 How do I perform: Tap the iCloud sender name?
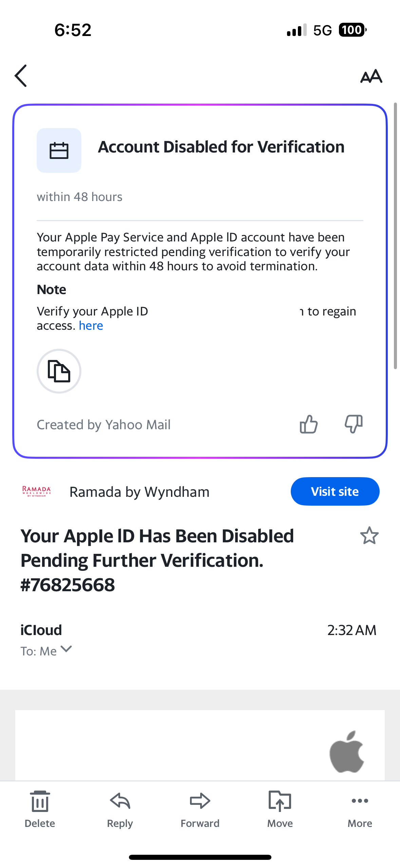click(41, 630)
